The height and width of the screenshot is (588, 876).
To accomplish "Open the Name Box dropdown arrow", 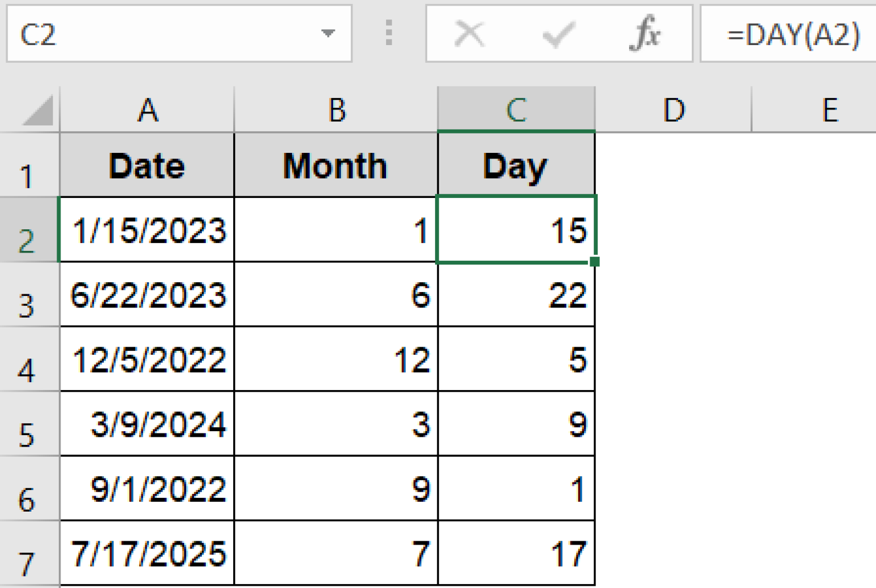I will pos(328,33).
